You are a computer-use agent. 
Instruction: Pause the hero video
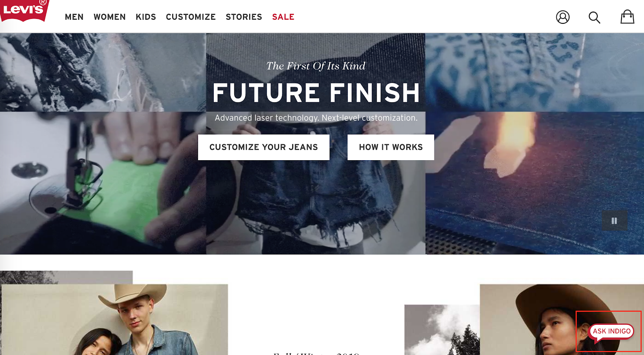coord(614,221)
